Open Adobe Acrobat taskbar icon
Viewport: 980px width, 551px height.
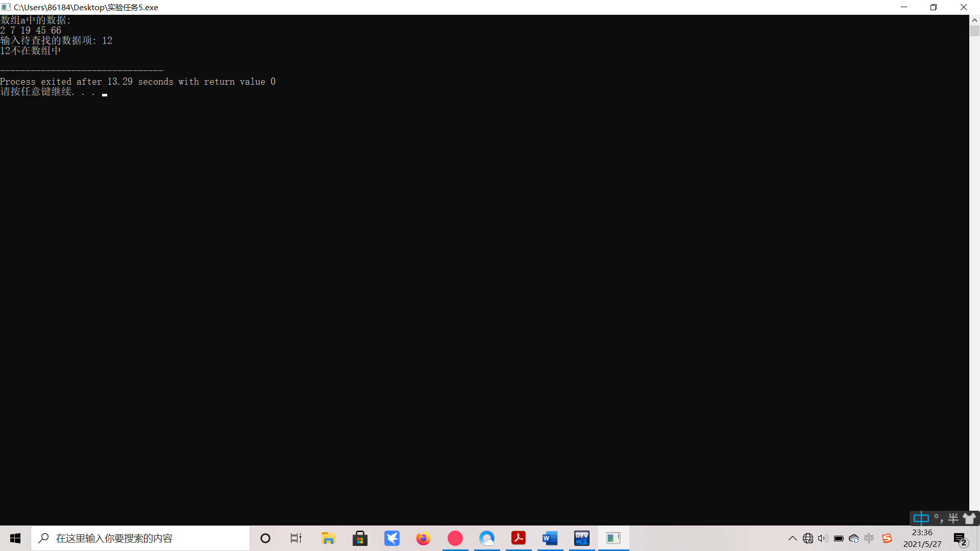coord(518,538)
